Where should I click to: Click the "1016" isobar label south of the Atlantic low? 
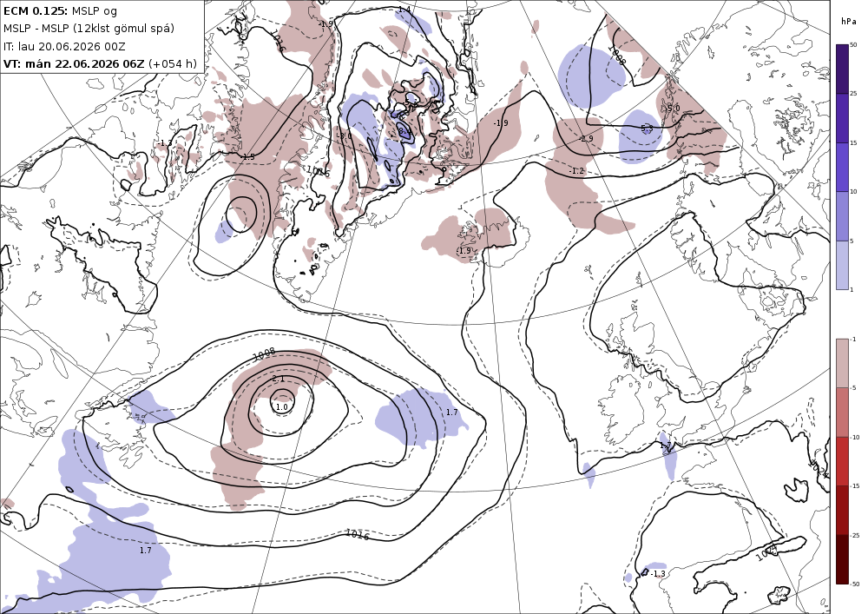[357, 534]
